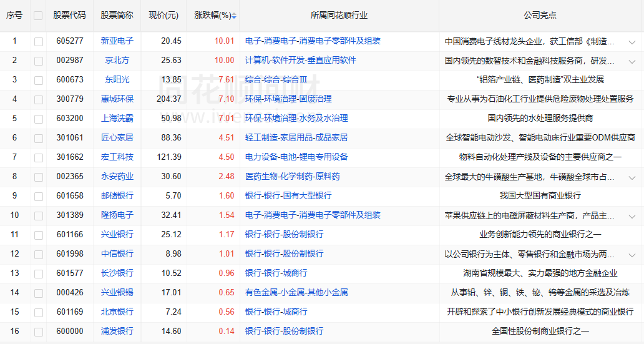The height and width of the screenshot is (344, 644).
Task: Check the box for row 002987 京北方
Action: (x=39, y=61)
